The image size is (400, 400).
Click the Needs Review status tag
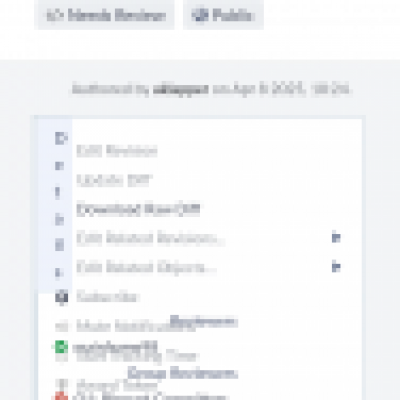[104, 15]
